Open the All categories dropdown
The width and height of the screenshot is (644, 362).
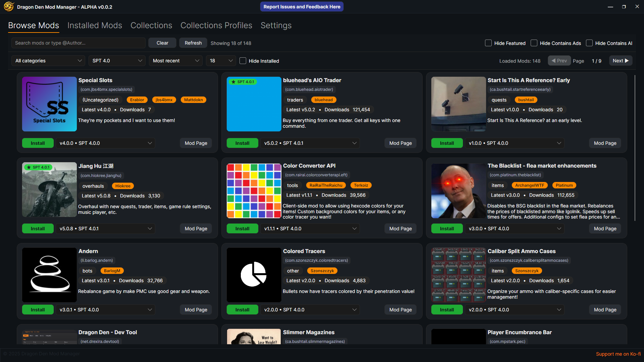click(48, 61)
